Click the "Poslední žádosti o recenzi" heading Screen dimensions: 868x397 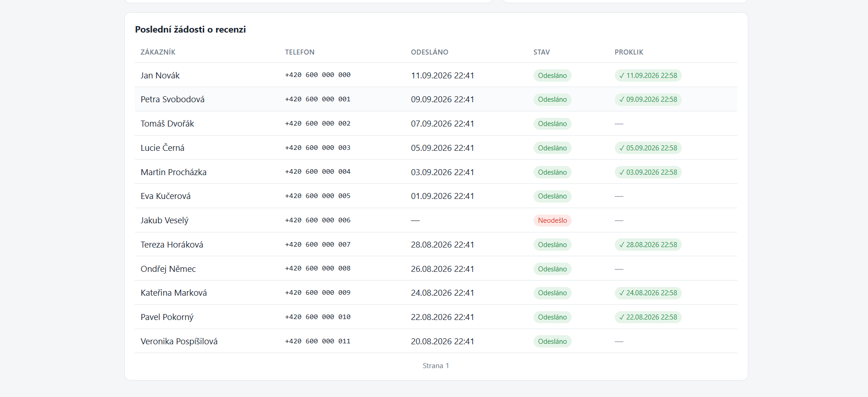(x=190, y=29)
